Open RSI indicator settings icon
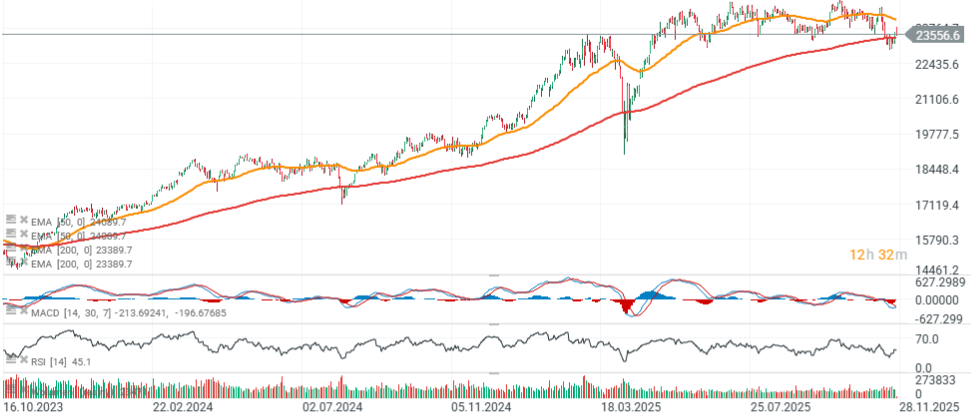Image resolution: width=971 pixels, height=420 pixels. click(x=9, y=360)
